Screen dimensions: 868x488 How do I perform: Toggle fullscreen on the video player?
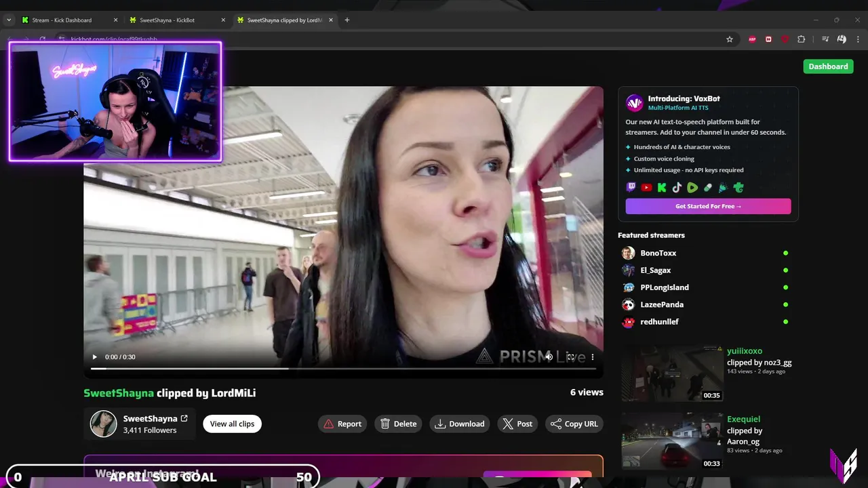pyautogui.click(x=570, y=357)
